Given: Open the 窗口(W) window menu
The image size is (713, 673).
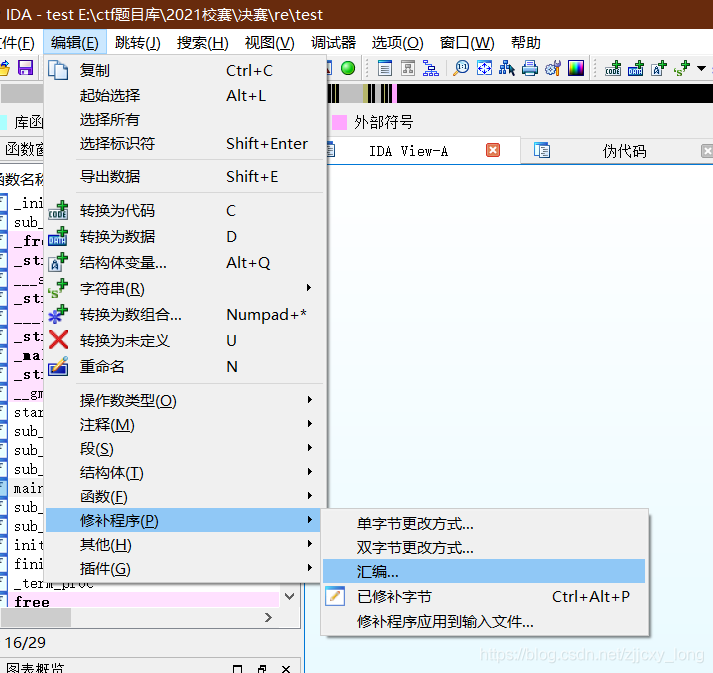Looking at the screenshot, I should pyautogui.click(x=467, y=43).
